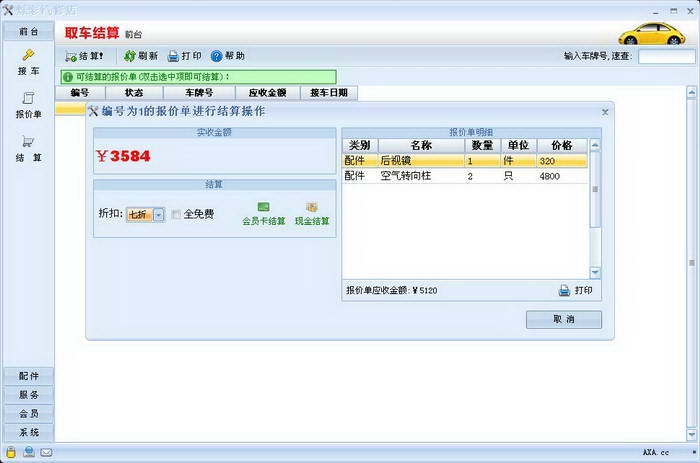
Task: Click the main list scrollbar up arrow
Action: [692, 93]
